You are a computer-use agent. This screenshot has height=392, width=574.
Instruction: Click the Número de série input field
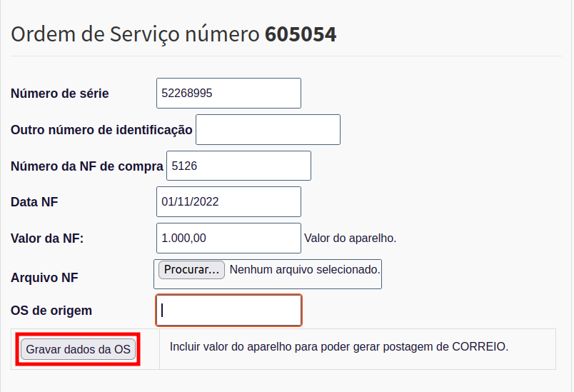coord(228,93)
